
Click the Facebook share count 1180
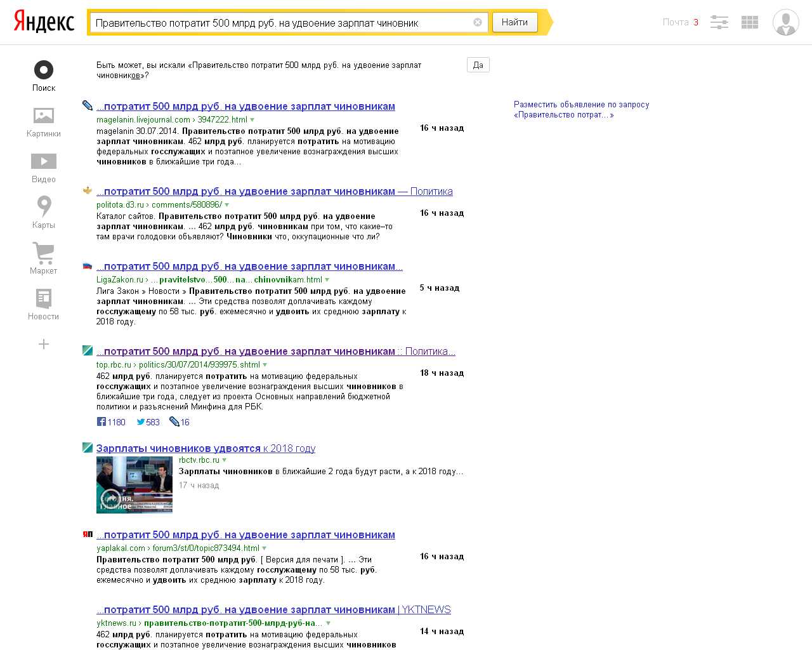(x=111, y=422)
